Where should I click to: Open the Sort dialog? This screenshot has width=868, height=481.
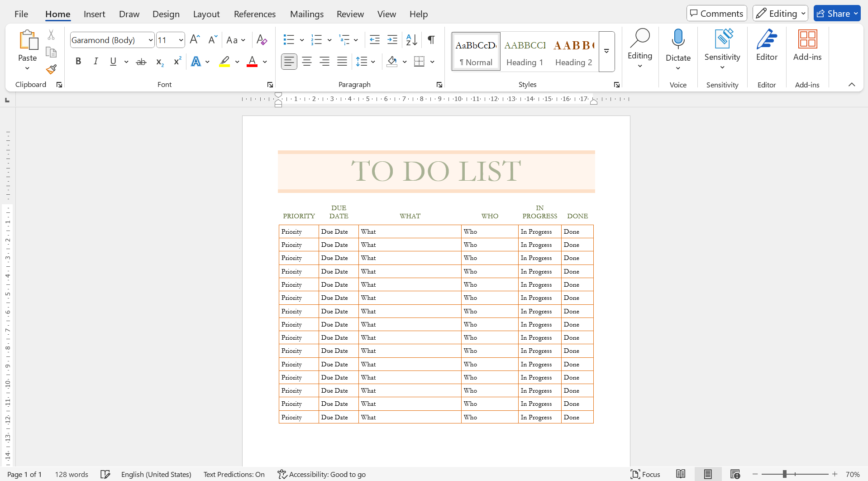(x=411, y=40)
